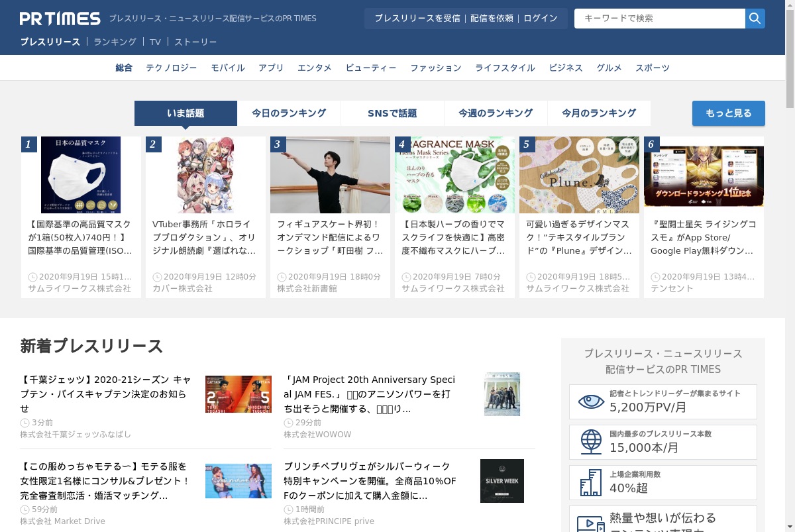
Task: Click テンセント company name
Action: pyautogui.click(x=672, y=289)
